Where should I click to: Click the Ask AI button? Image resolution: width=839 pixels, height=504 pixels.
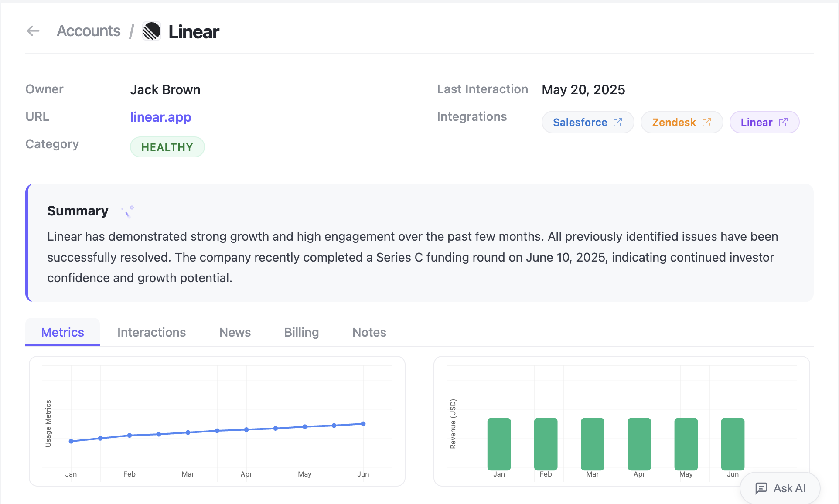point(780,488)
